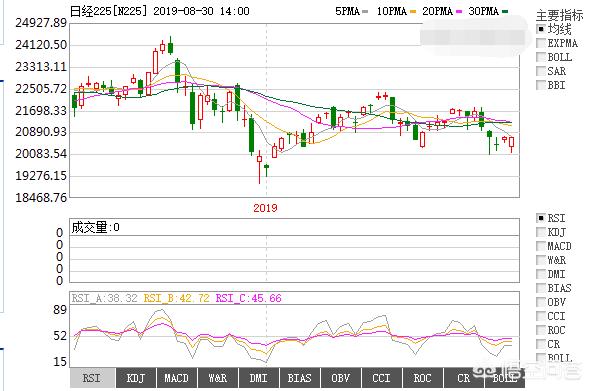Select BIAS in the right indicator list

(x=541, y=288)
